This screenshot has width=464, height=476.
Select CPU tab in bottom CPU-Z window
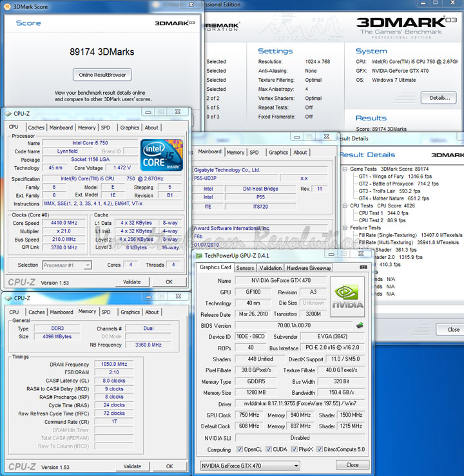tap(14, 312)
